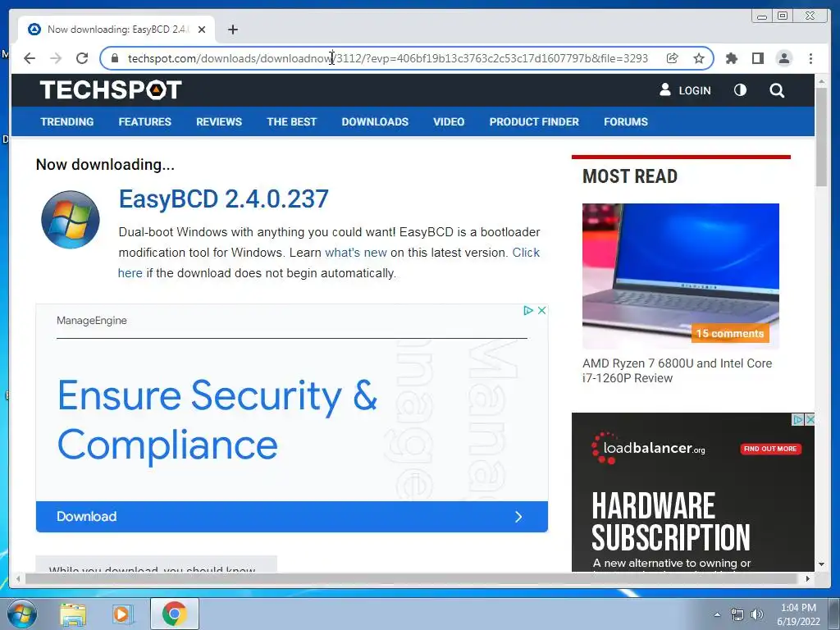Click horizontal scrollbar left arrow

(18, 578)
